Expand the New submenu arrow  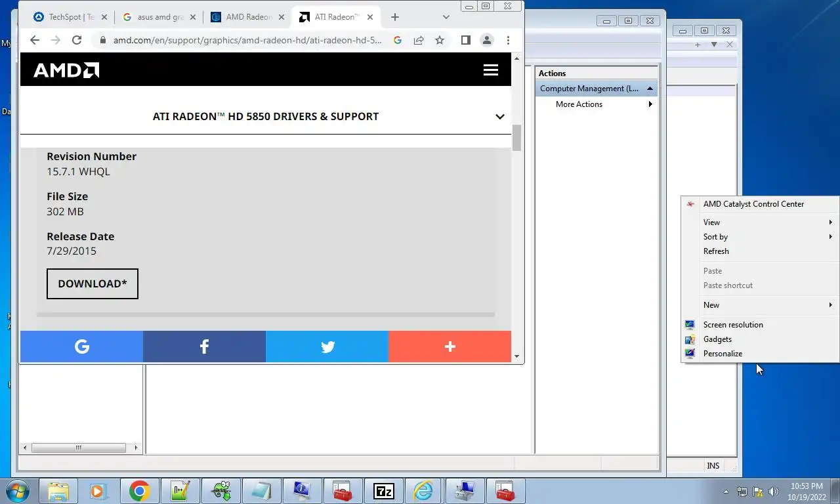[831, 305]
